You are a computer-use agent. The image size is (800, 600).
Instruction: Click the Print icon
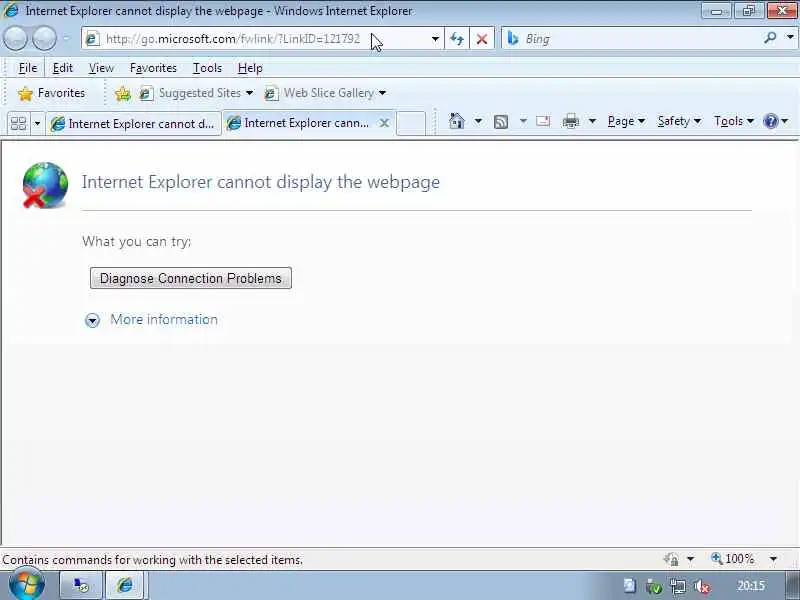tap(570, 121)
